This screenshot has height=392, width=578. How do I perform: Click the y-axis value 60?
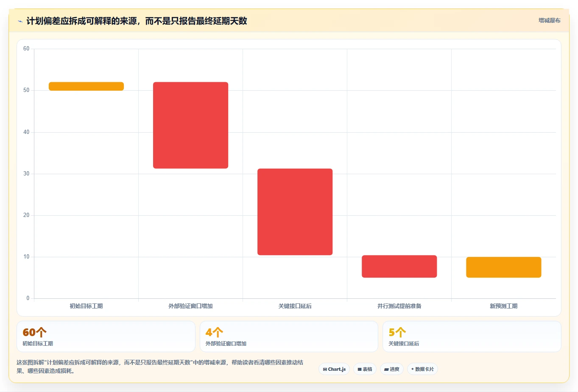pyautogui.click(x=26, y=49)
